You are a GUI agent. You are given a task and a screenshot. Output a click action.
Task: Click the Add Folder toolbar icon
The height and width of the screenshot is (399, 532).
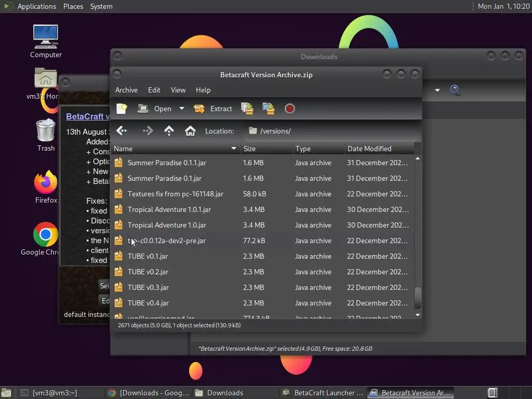click(x=269, y=109)
